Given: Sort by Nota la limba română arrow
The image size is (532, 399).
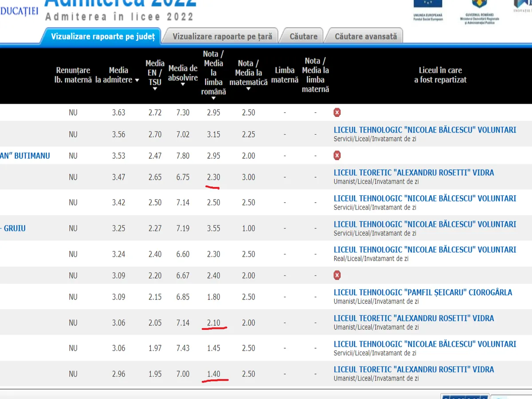Looking at the screenshot, I should coord(213,98).
